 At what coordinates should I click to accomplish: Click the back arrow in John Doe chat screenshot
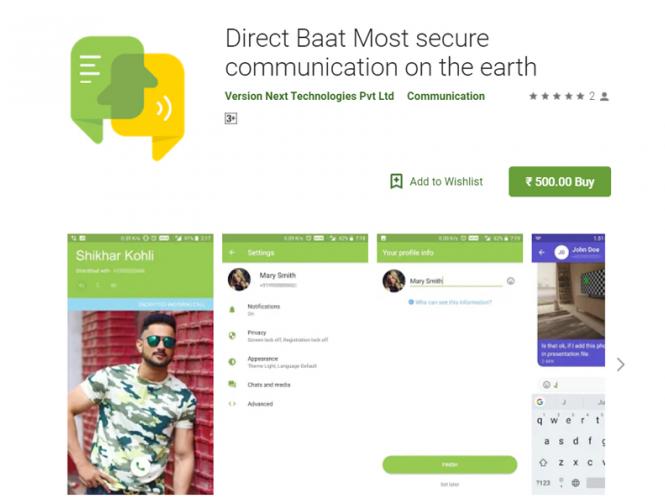[x=542, y=252]
